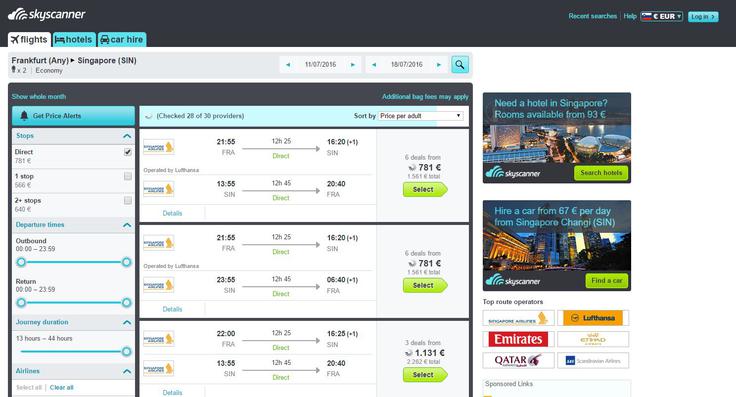736x397 pixels.
Task: Click Qatar Airways operator logo
Action: (518, 360)
